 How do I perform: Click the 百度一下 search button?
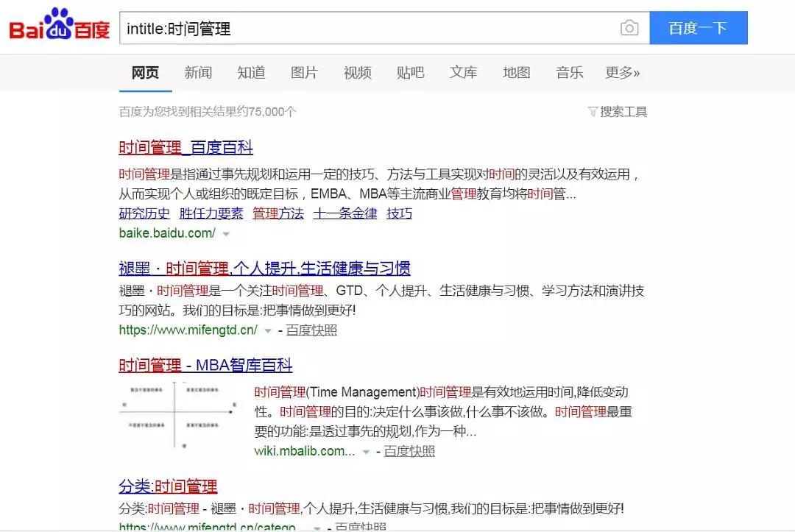tap(698, 29)
